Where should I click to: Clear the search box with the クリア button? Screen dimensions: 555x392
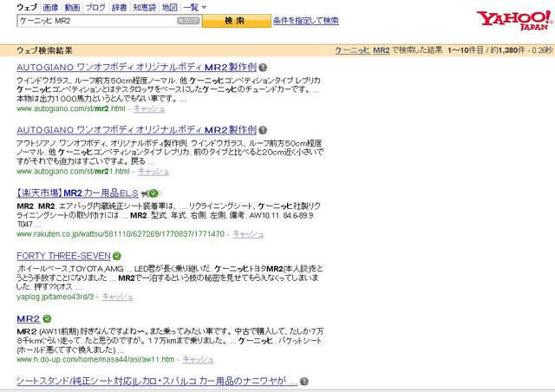(188, 21)
